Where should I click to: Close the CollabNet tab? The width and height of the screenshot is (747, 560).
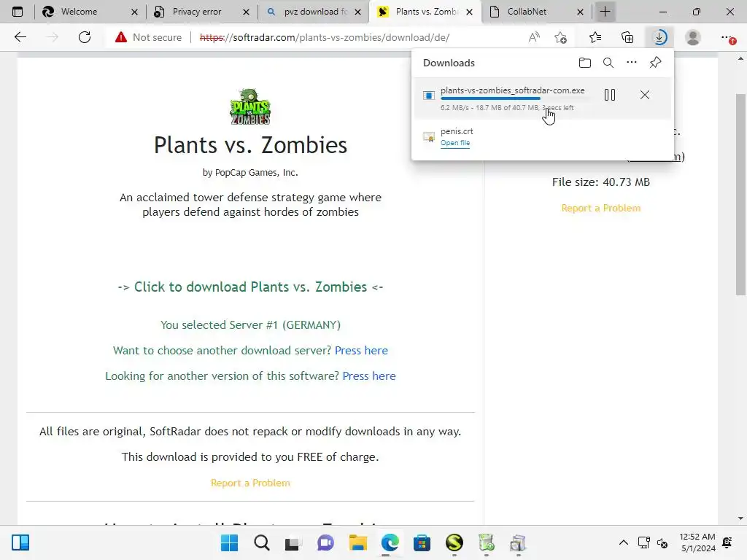pos(580,12)
